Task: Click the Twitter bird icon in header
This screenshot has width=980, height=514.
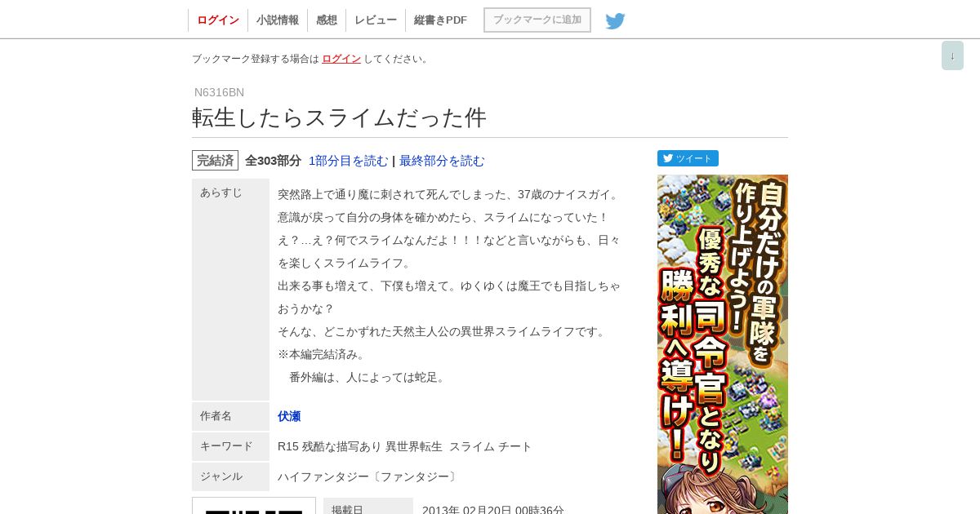Action: [615, 21]
